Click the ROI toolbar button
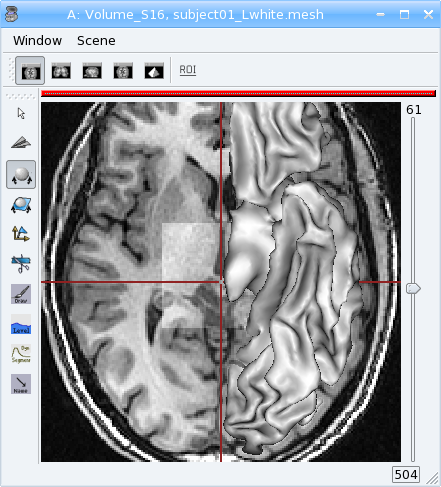This screenshot has height=487, width=441. pos(188,70)
